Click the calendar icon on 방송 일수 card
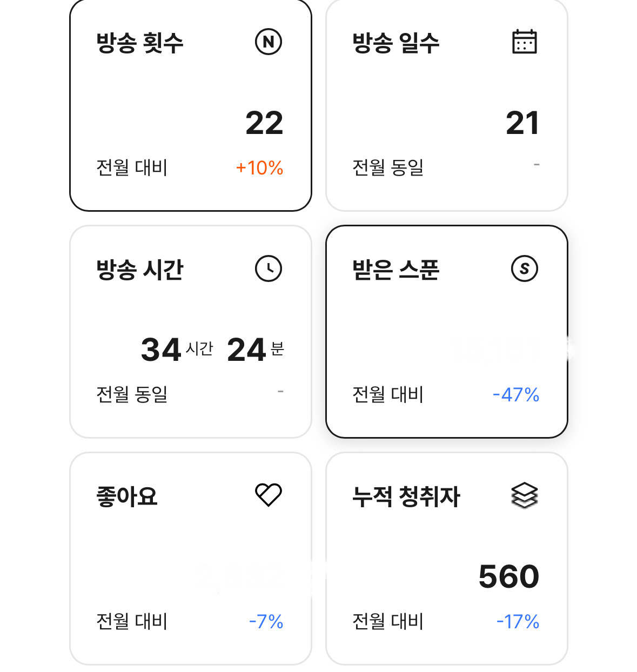The image size is (637, 672). [524, 42]
